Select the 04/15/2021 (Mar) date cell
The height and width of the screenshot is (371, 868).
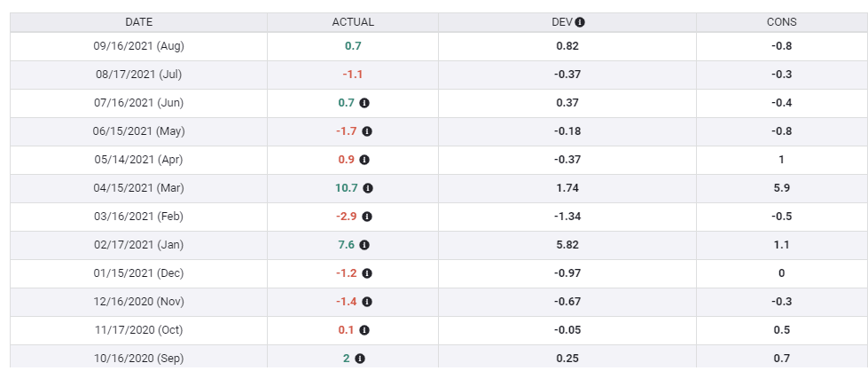(139, 188)
